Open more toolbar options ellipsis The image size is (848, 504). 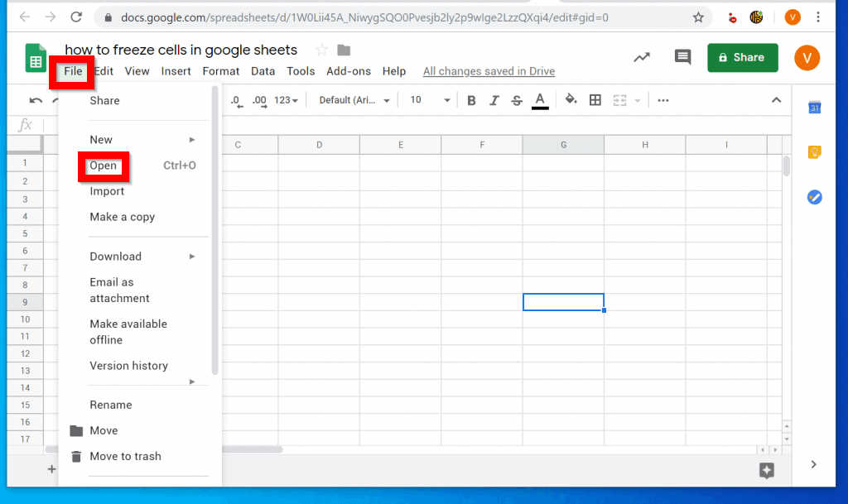point(663,100)
